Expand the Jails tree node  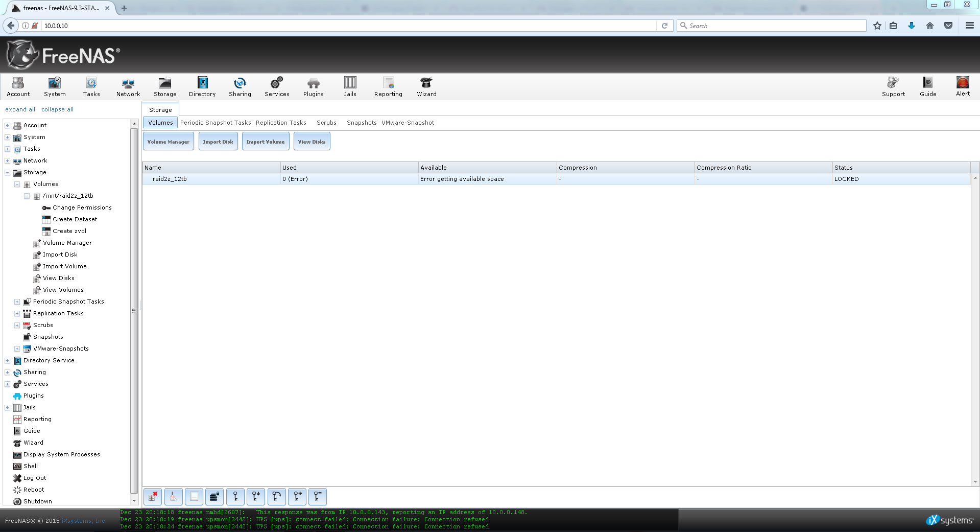(x=8, y=407)
